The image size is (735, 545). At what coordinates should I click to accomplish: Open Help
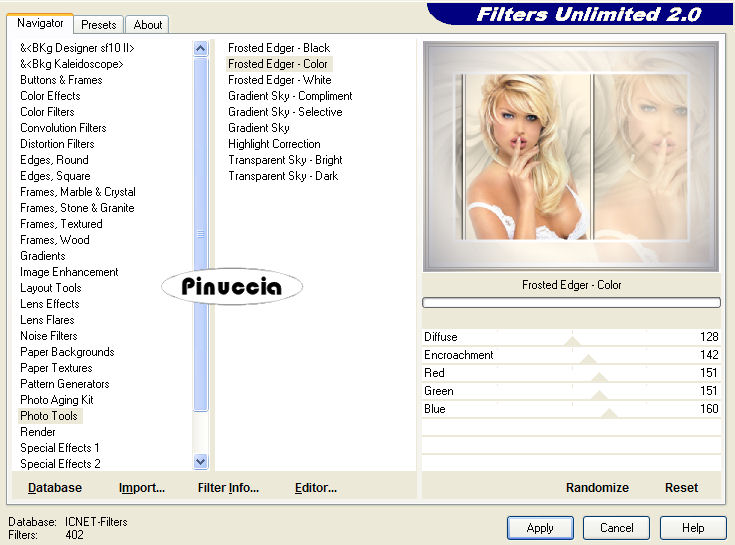693,528
